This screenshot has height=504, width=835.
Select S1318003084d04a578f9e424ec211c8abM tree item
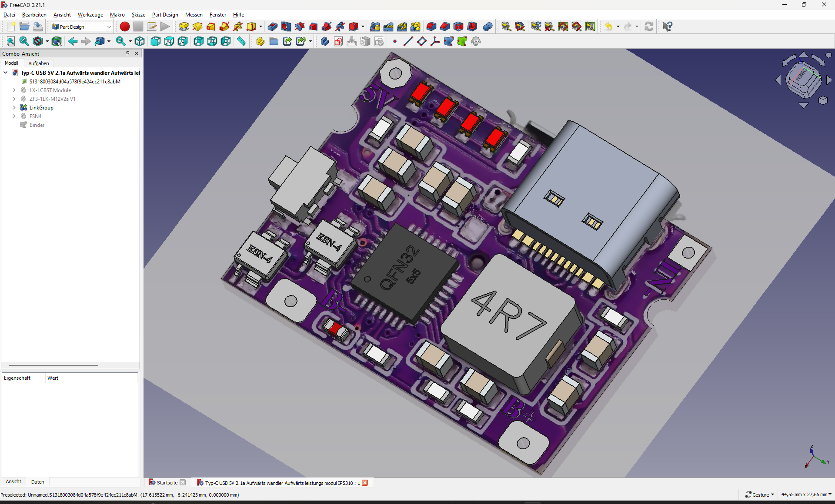(75, 81)
